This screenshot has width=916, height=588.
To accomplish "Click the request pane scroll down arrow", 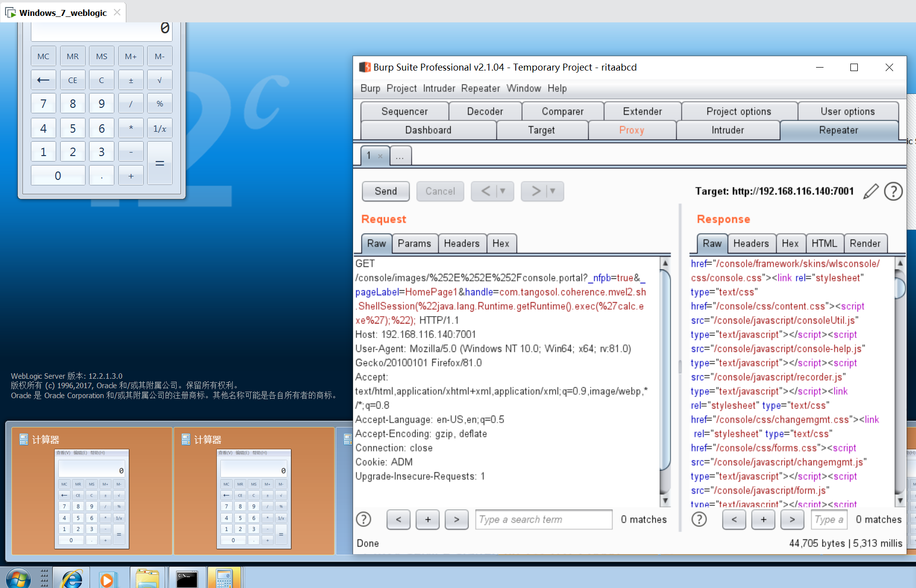I will tap(665, 501).
